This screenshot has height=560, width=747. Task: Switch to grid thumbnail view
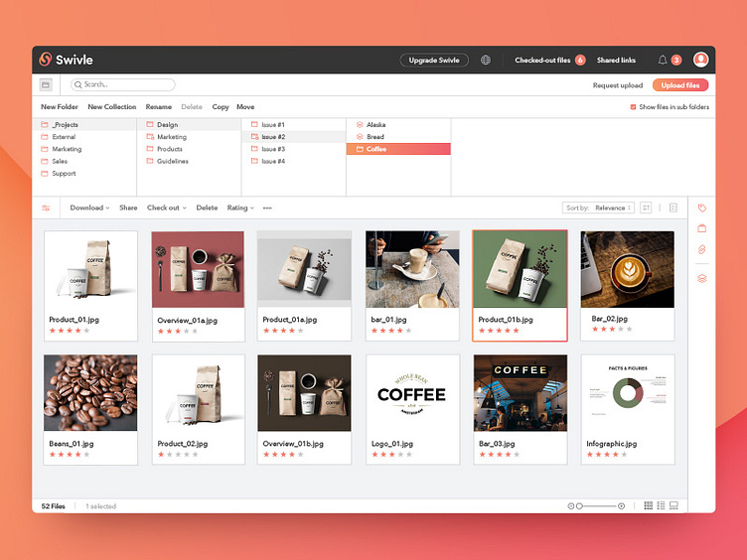pyautogui.click(x=649, y=505)
